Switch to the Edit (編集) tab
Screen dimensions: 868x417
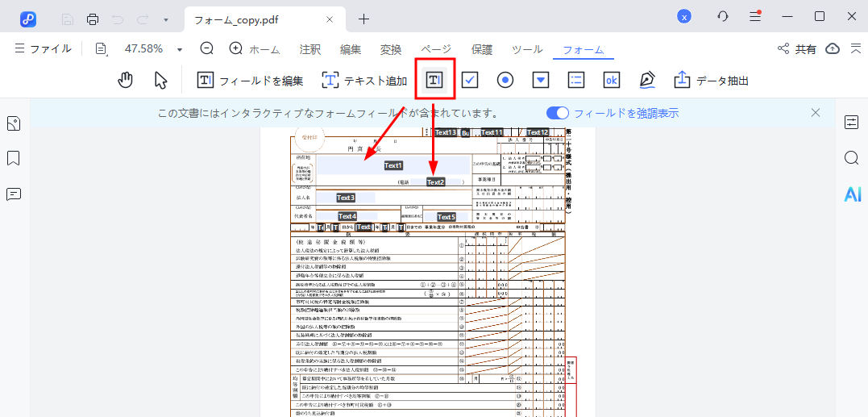click(351, 49)
